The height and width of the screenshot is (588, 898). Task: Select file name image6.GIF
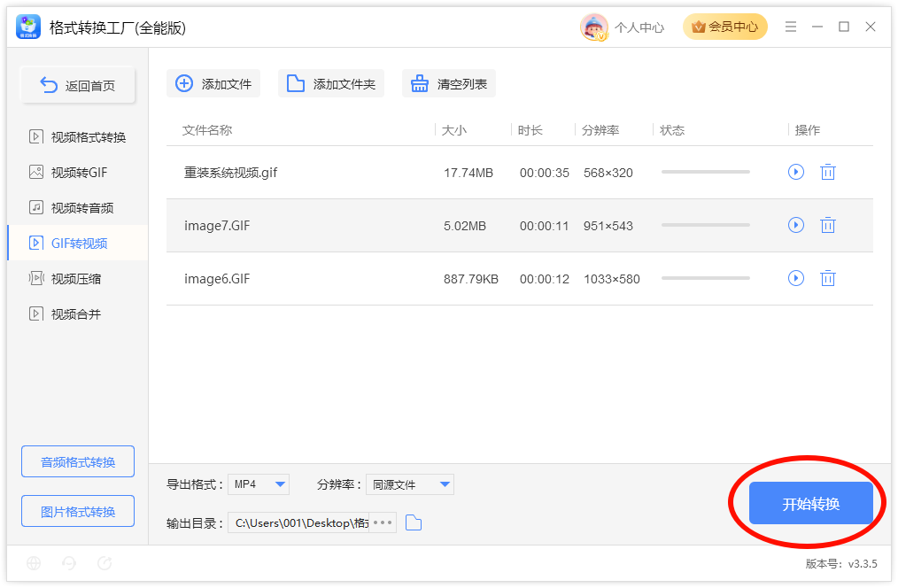coord(217,279)
